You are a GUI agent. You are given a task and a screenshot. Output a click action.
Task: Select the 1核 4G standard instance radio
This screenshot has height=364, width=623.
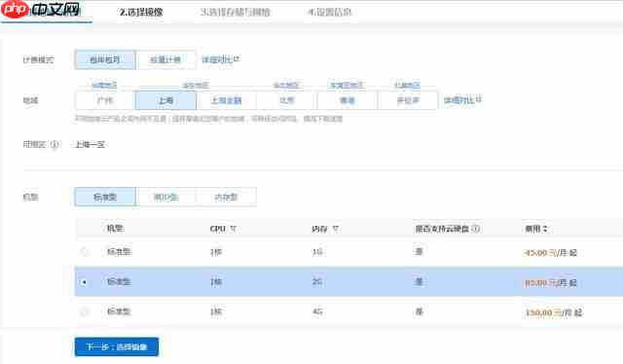84,312
